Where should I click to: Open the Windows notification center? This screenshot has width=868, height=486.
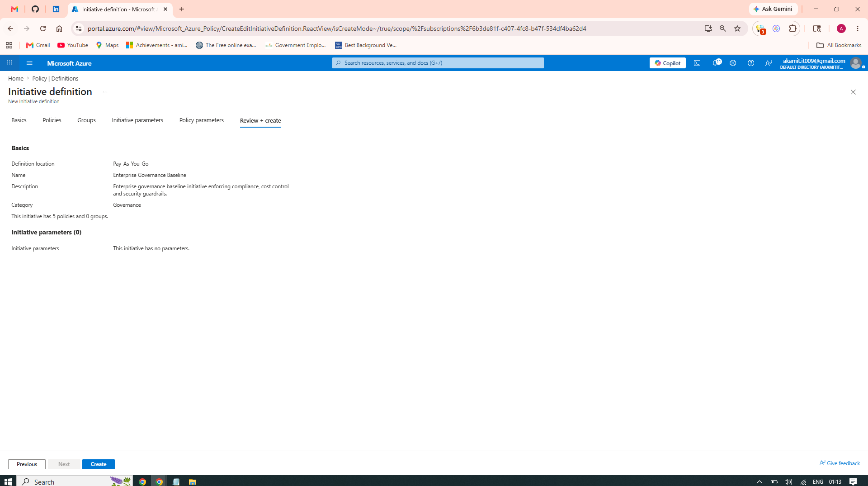point(853,481)
